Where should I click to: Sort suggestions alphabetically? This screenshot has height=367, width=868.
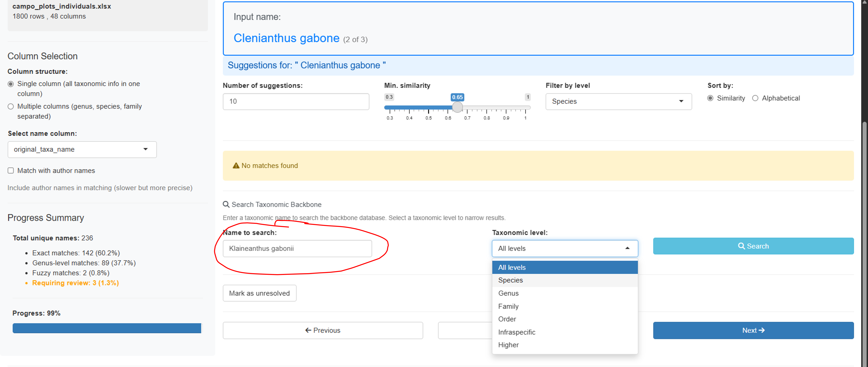[755, 98]
